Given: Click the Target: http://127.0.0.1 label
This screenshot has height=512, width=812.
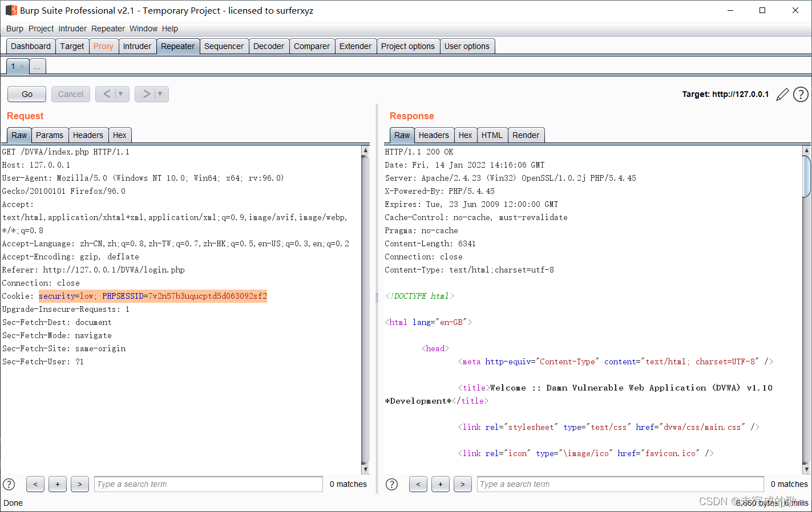Looking at the screenshot, I should pos(725,94).
